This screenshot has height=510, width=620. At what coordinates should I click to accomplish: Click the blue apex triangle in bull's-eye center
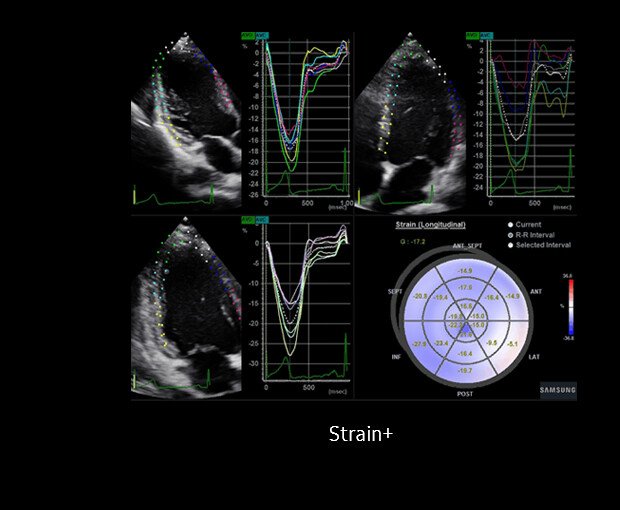click(466, 328)
